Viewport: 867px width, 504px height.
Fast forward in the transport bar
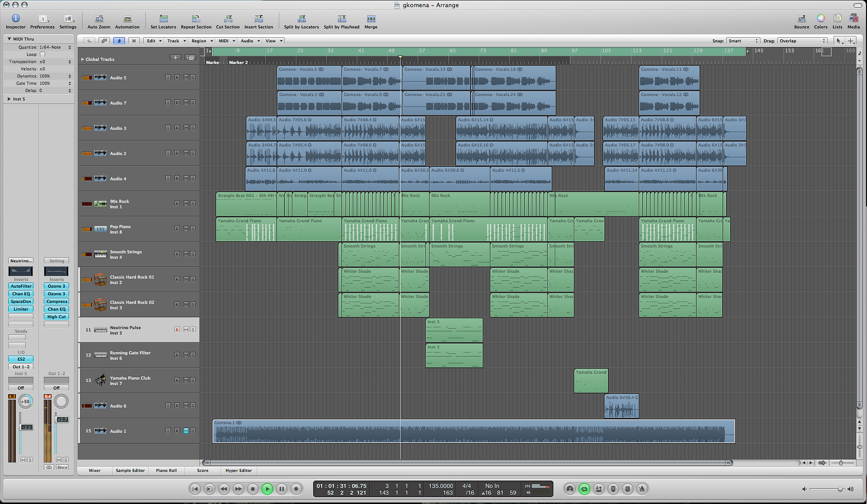[x=238, y=489]
